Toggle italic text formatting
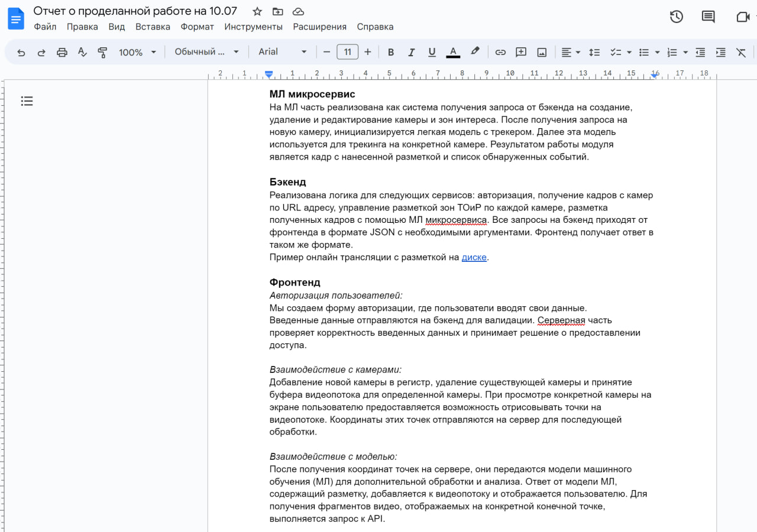The width and height of the screenshot is (757, 532). coord(411,53)
